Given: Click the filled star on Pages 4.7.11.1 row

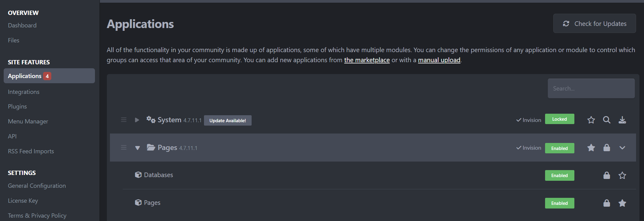Looking at the screenshot, I should 591,148.
